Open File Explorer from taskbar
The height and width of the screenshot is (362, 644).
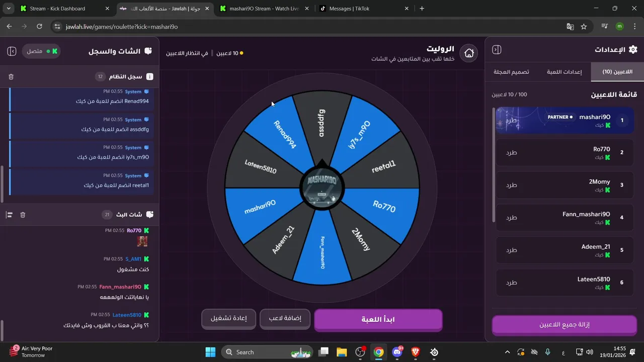(342, 352)
